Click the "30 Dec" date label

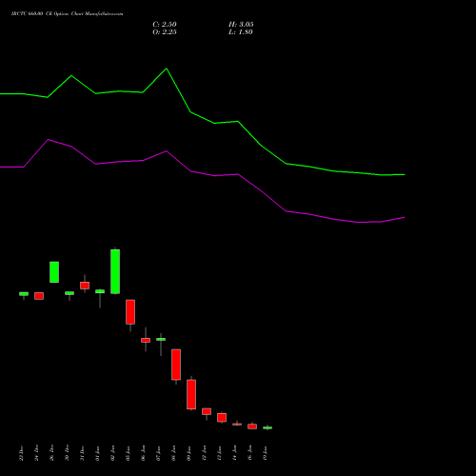point(67,453)
